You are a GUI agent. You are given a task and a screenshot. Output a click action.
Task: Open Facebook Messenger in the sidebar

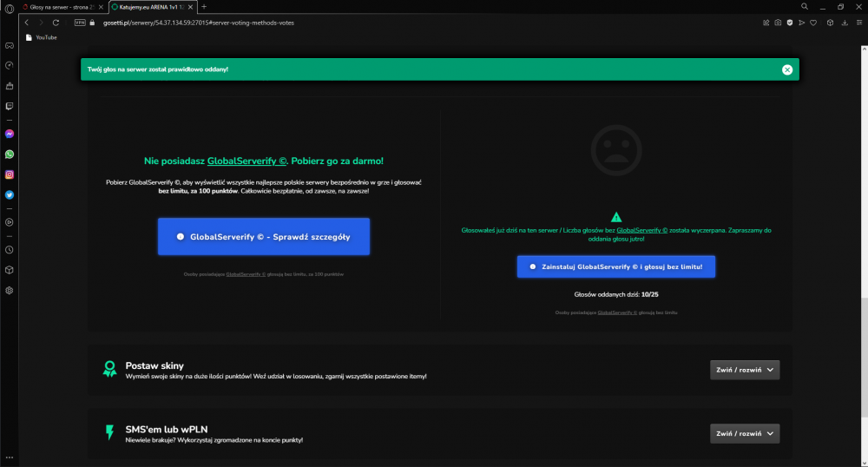[x=10, y=134]
